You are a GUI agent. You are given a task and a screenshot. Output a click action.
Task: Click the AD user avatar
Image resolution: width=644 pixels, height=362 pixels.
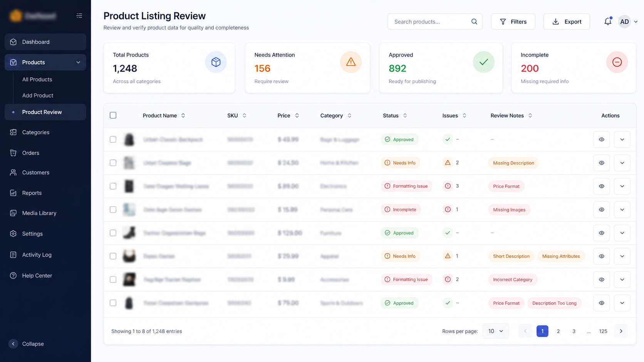click(x=624, y=22)
